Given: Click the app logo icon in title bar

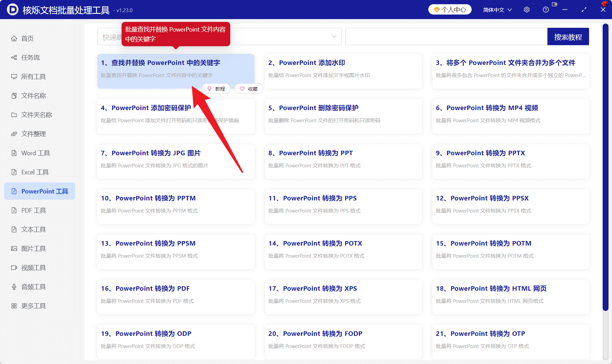Looking at the screenshot, I should 13,9.
